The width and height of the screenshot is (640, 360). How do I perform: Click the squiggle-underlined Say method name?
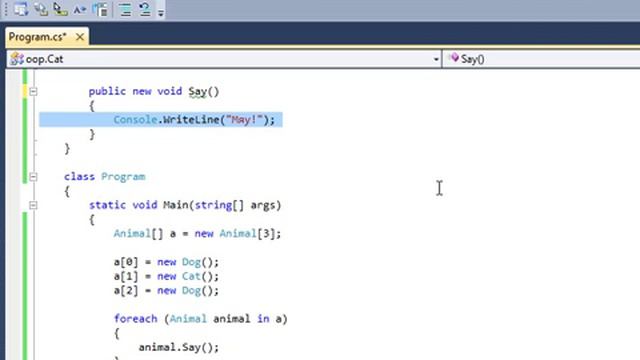(198, 91)
